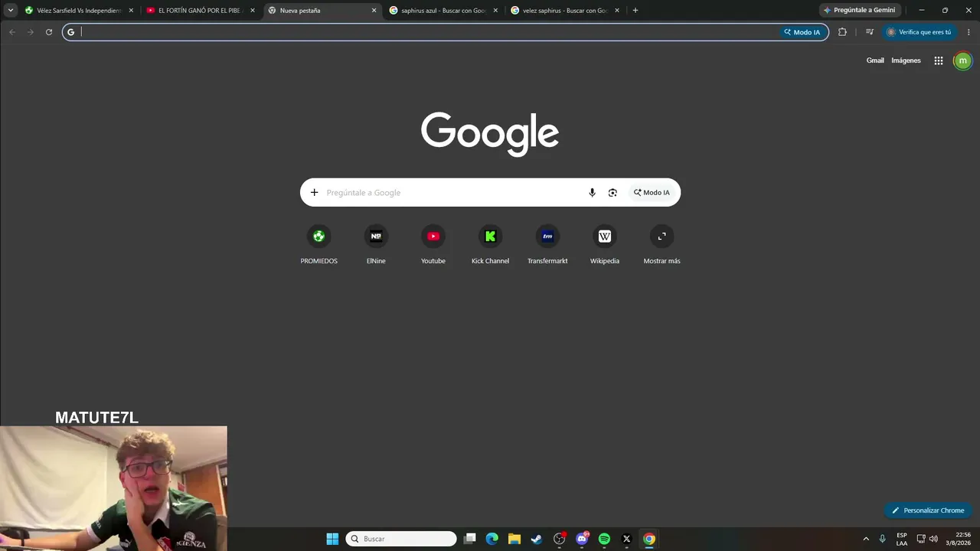Show hidden system tray icons

(866, 539)
